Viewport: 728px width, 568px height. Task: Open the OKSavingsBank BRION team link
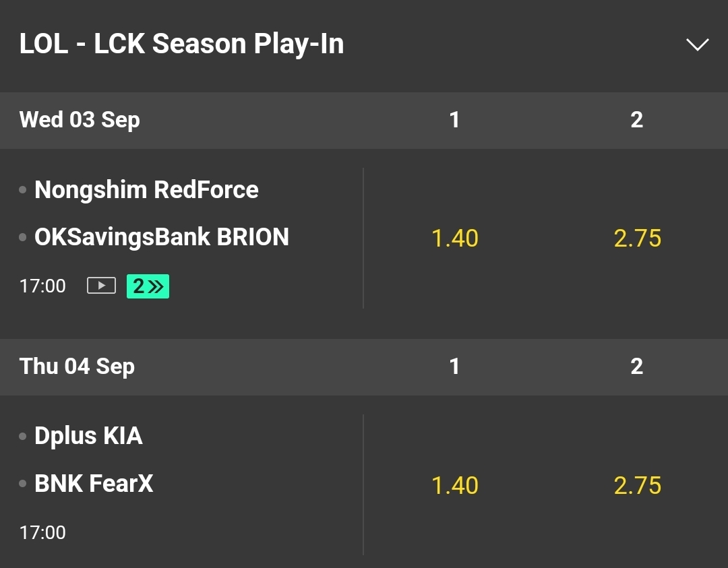(162, 237)
